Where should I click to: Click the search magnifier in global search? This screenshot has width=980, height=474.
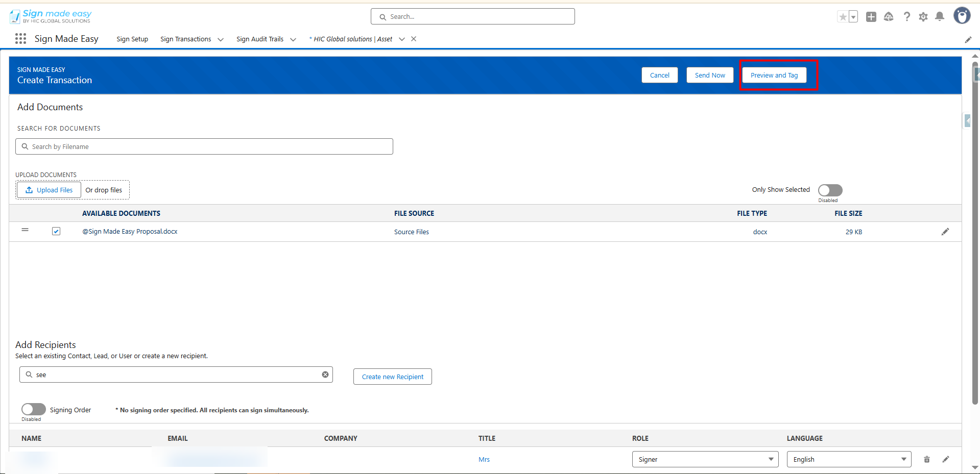point(383,17)
